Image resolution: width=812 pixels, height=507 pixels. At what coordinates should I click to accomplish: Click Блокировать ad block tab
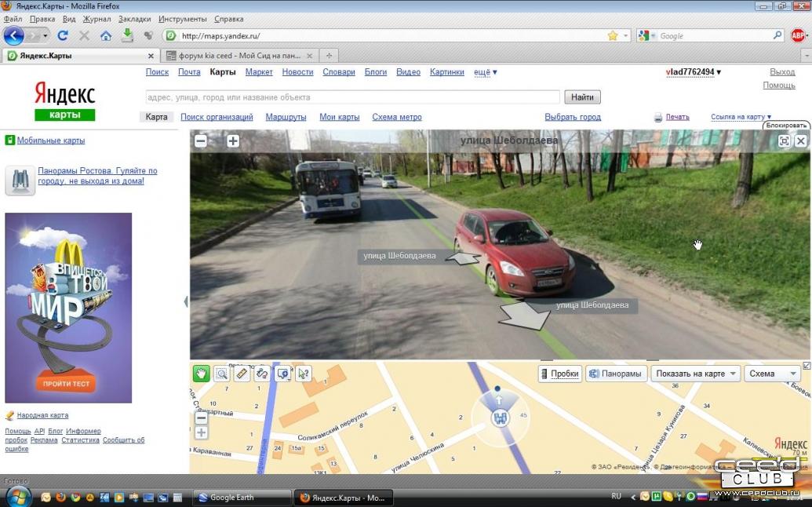pyautogui.click(x=785, y=126)
